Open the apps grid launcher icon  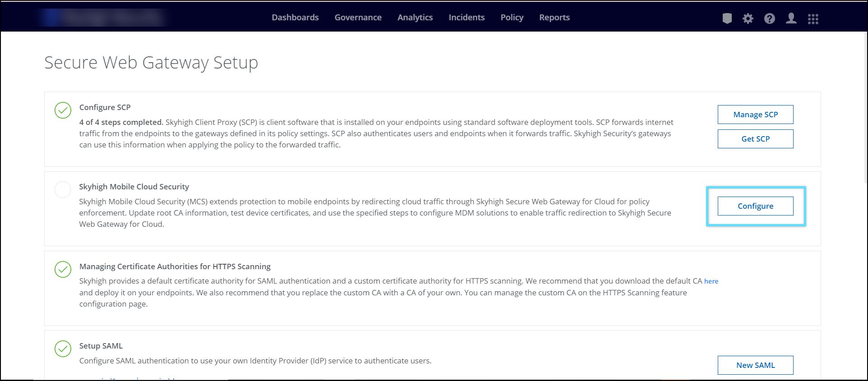[x=813, y=18]
